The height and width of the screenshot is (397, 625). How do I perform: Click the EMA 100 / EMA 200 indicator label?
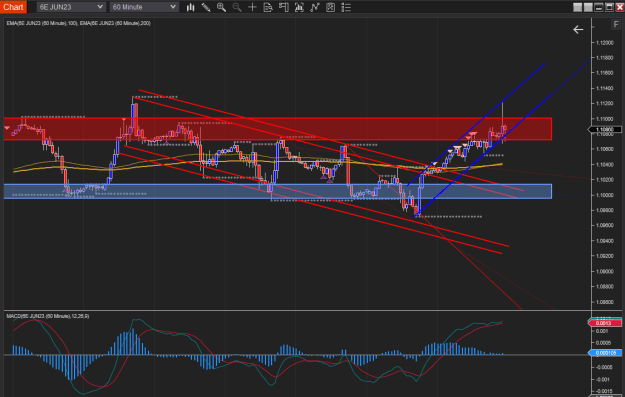pos(79,24)
